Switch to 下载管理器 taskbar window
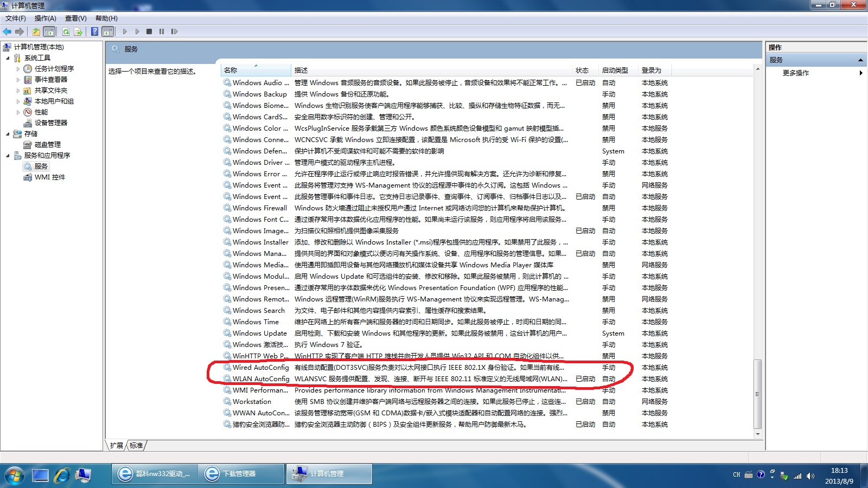Screen dimensions: 868x488 click(x=240, y=474)
